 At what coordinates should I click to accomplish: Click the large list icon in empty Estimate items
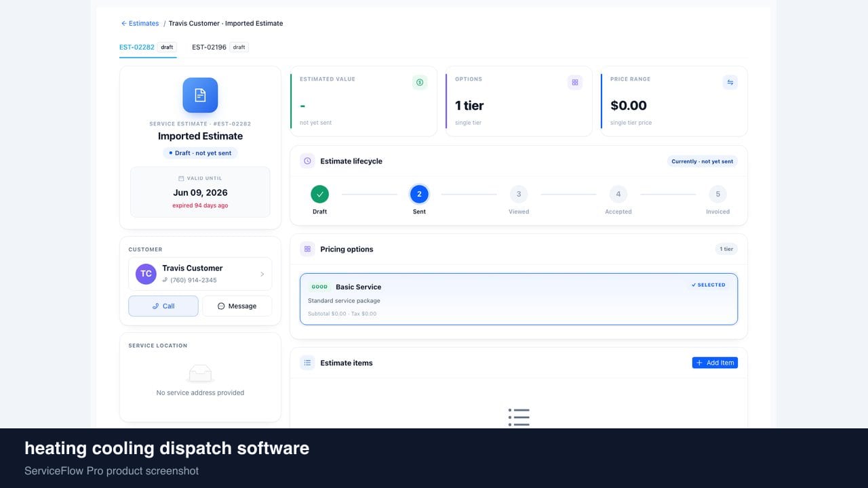point(519,417)
